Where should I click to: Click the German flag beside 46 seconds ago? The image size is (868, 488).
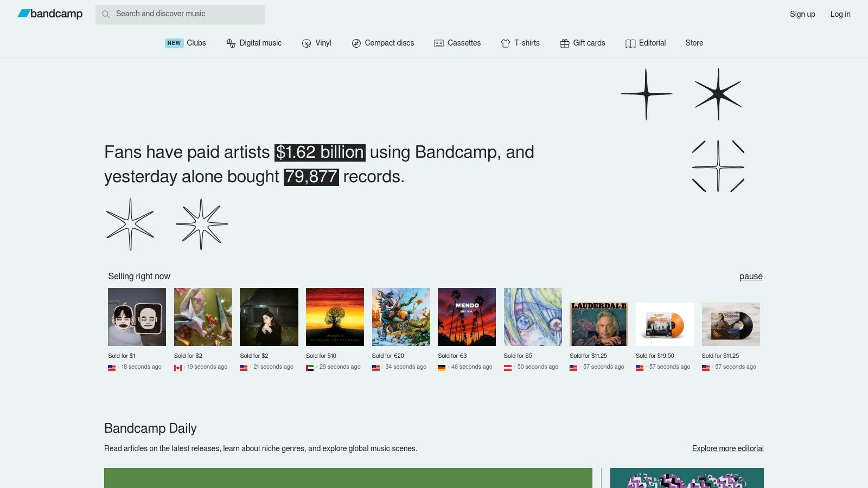[x=442, y=368]
